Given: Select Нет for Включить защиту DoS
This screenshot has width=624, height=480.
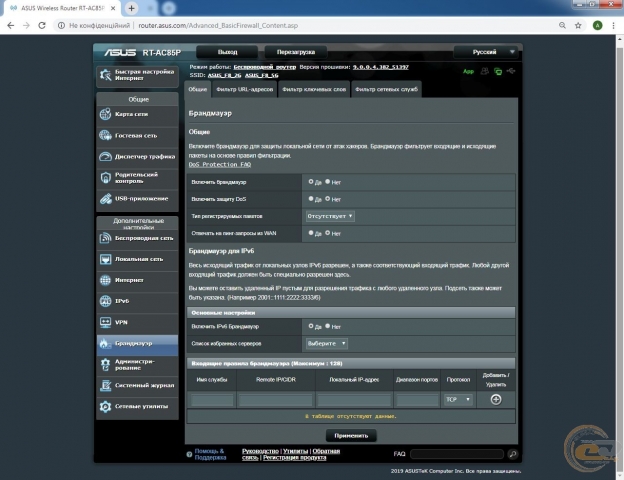Looking at the screenshot, I should pyautogui.click(x=328, y=199).
